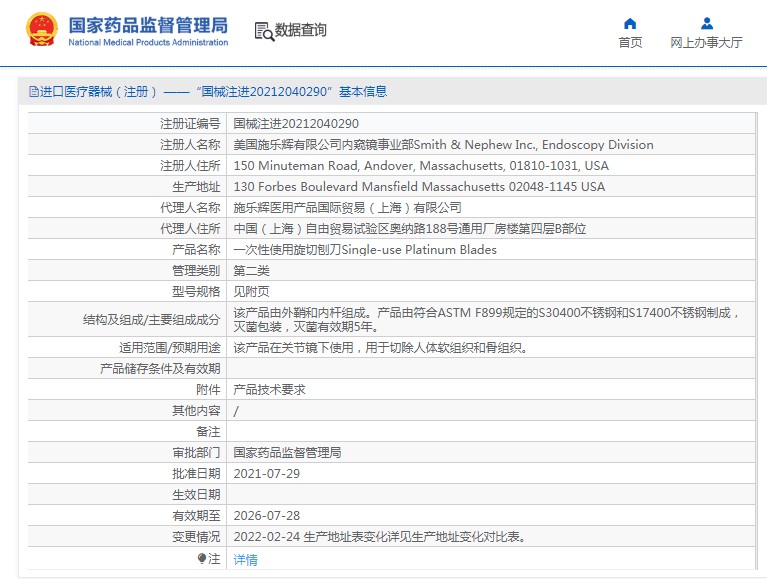Select the ASTM F899 composition description
Viewport: 767px width, 579px height.
(x=487, y=319)
